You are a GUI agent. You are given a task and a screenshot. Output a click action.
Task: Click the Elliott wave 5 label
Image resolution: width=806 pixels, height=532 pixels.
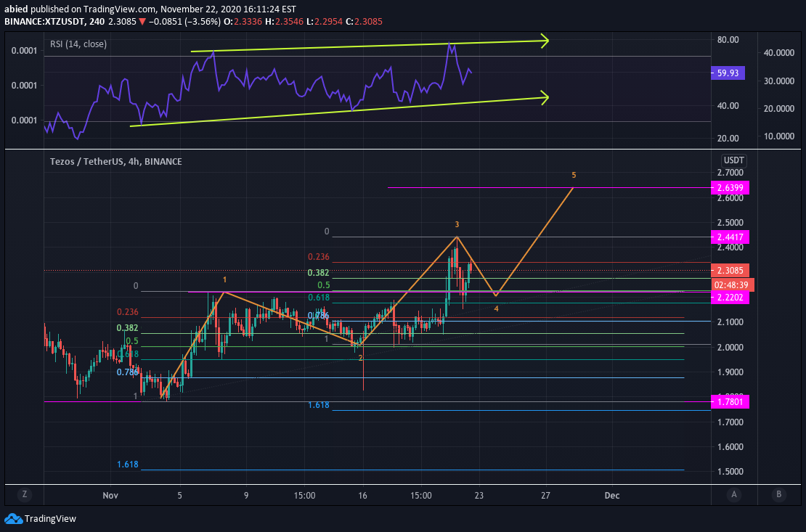coord(574,176)
